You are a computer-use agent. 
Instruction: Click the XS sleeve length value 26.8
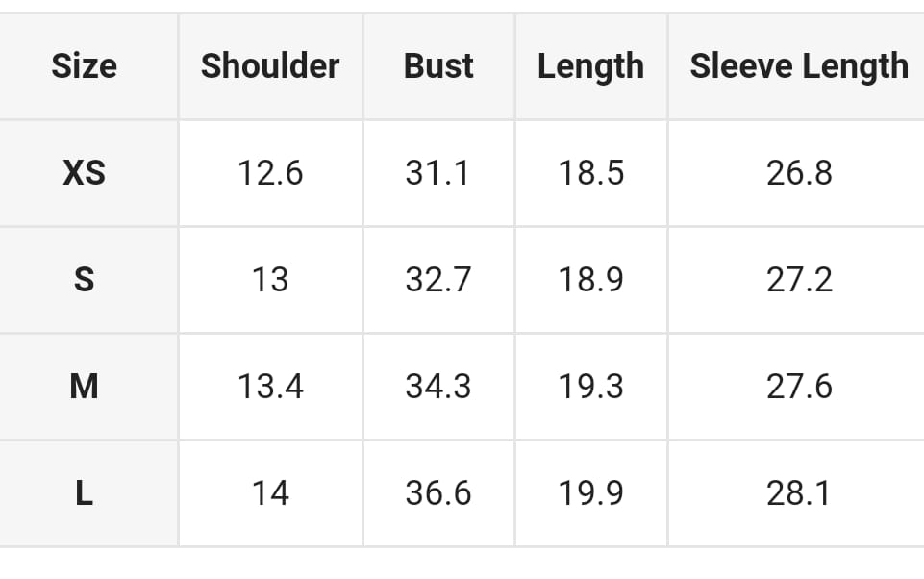tap(799, 173)
